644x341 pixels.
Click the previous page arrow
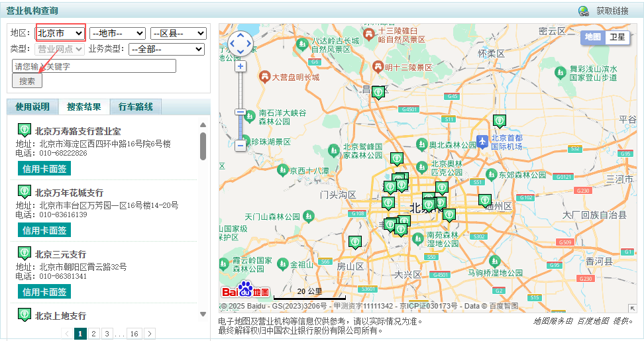click(x=67, y=334)
